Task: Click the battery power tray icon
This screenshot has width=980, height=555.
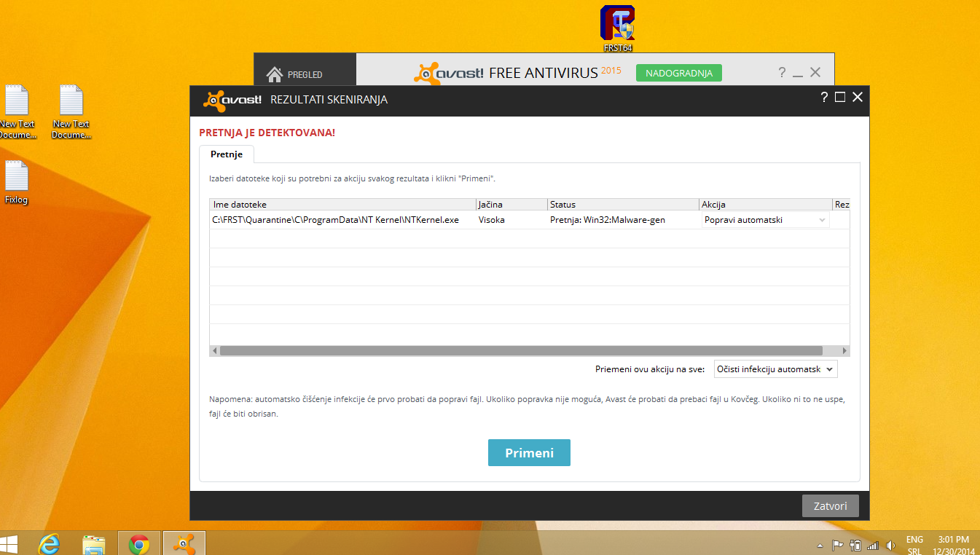Action: [855, 545]
